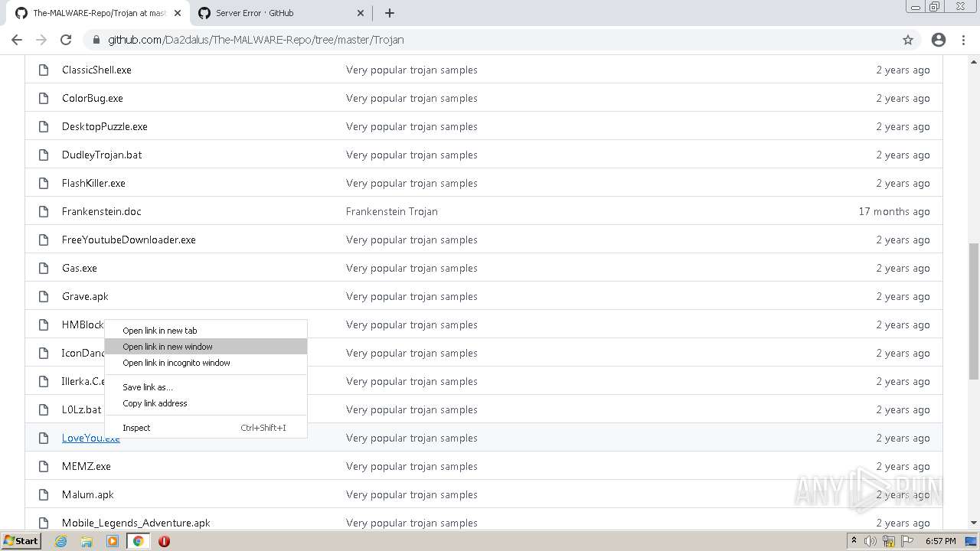Choose Open link in new window

[205, 347]
